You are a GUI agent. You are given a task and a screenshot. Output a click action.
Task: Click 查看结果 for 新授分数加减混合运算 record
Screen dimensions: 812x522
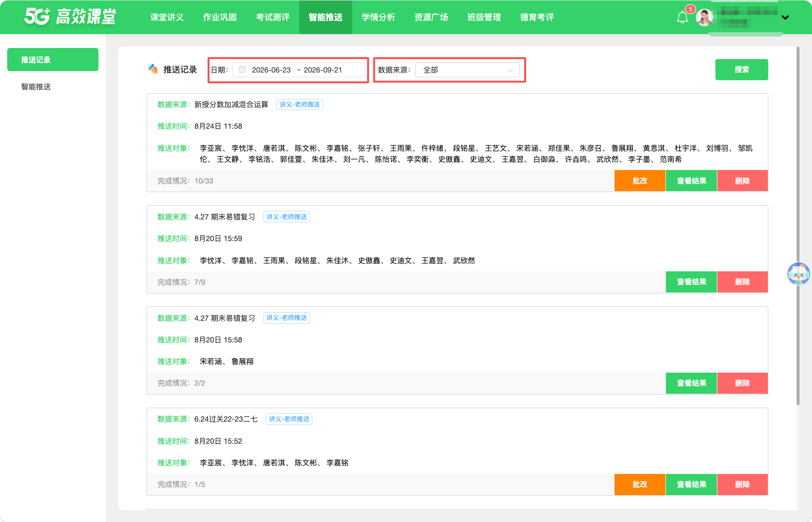point(691,181)
